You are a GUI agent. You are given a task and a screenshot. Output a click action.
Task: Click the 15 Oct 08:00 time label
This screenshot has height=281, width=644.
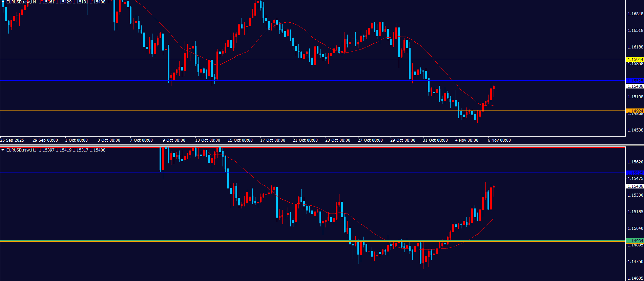[240, 140]
